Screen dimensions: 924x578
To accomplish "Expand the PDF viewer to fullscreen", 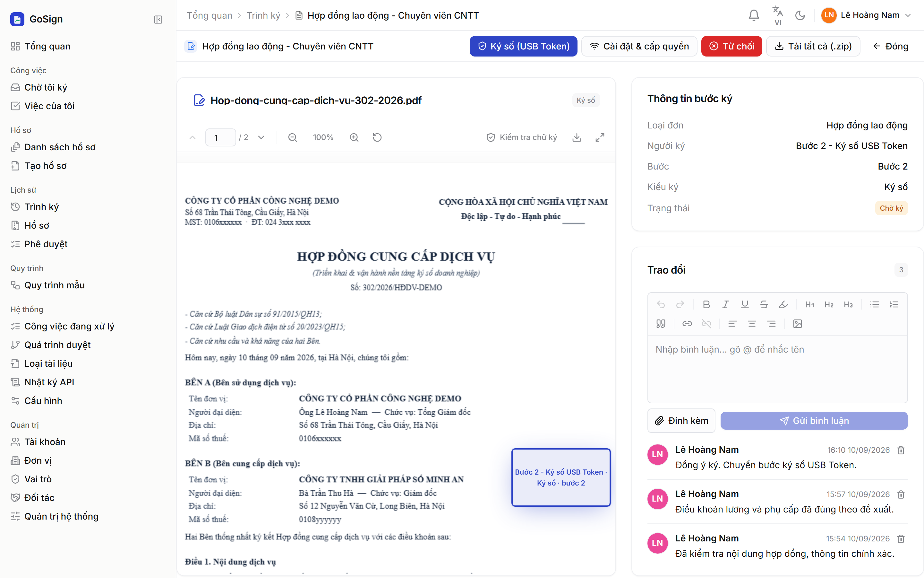I will click(x=600, y=137).
